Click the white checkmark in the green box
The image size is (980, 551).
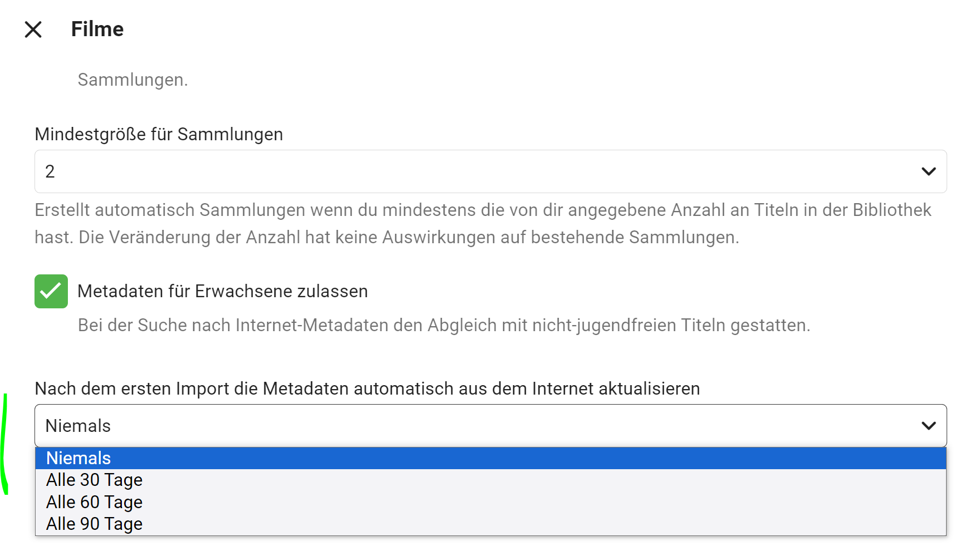[51, 291]
